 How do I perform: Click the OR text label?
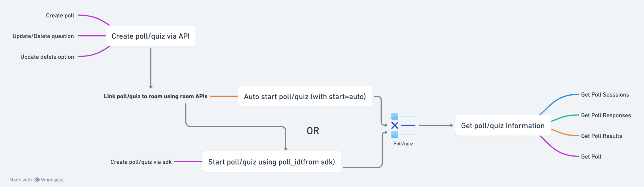click(313, 131)
